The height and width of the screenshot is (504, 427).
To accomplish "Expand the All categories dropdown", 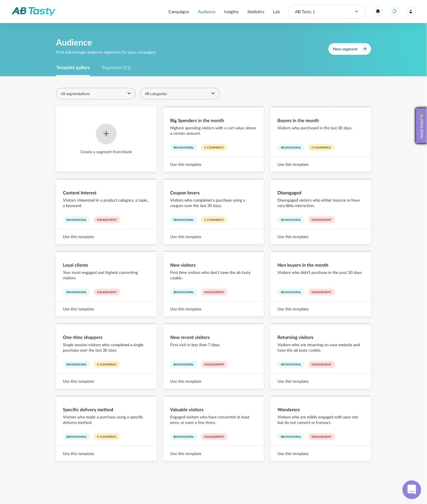I will coord(180,94).
